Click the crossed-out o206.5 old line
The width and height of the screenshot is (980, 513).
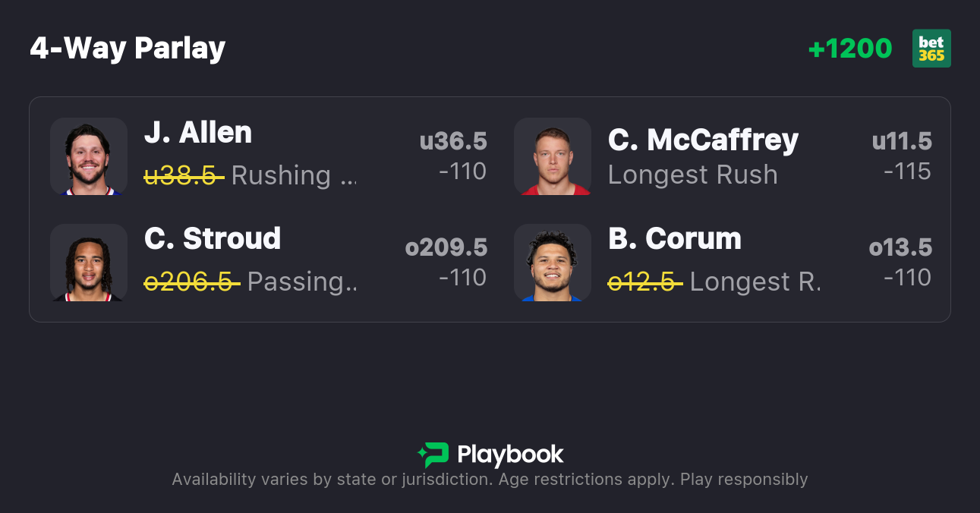(192, 282)
